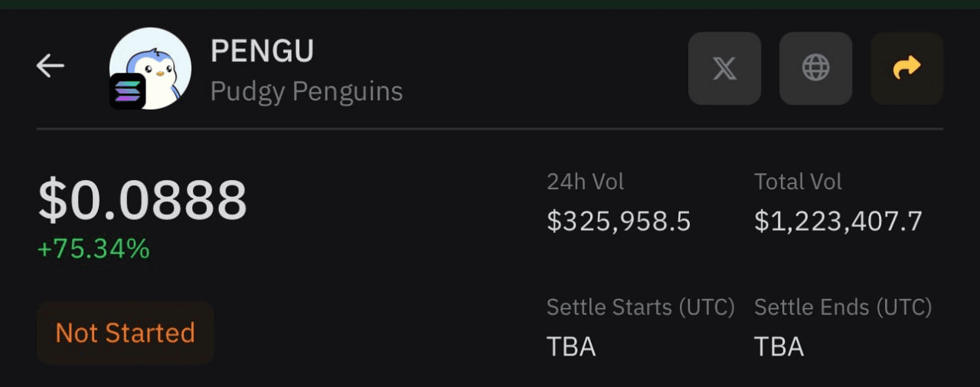Open the X (Twitter) profile link
The width and height of the screenshot is (980, 387).
click(724, 68)
